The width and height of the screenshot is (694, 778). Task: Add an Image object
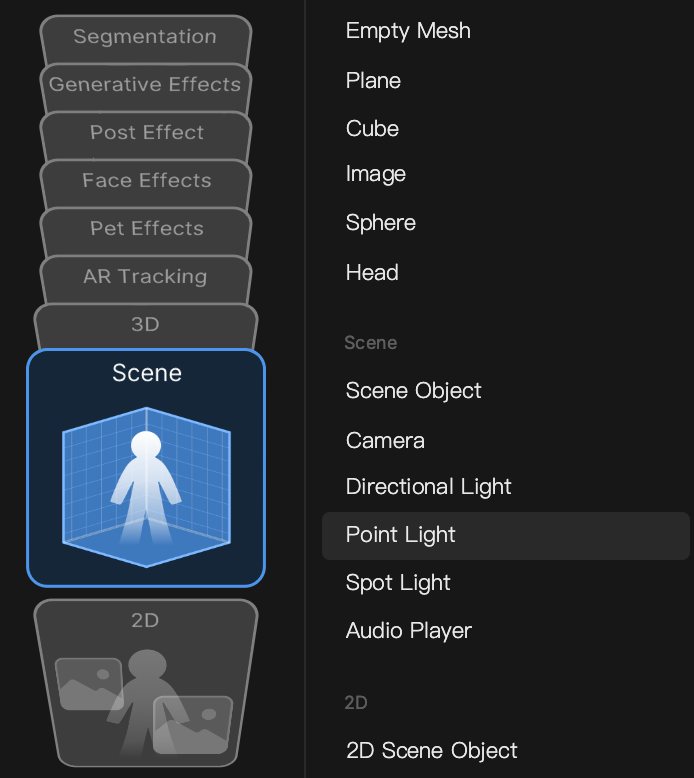(376, 174)
